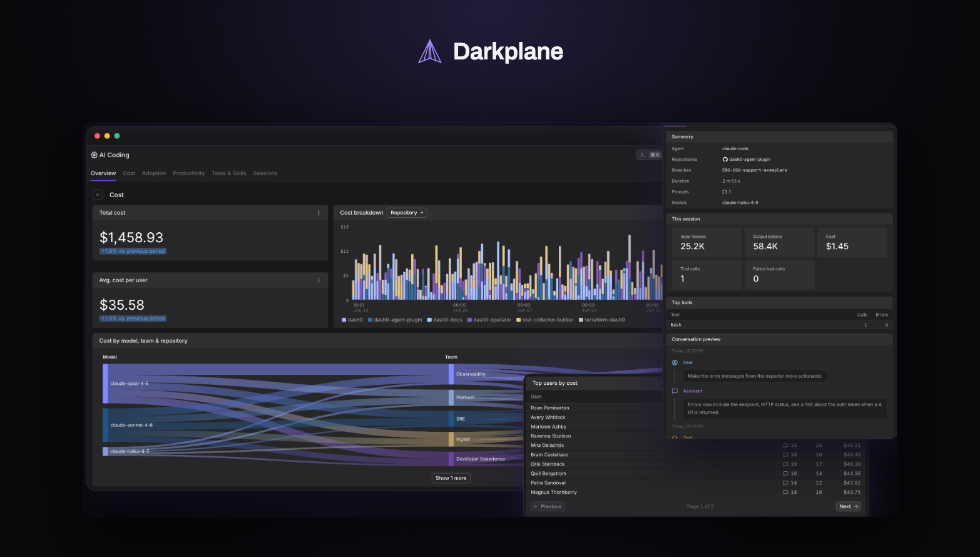Toggle the otel-collector-builder legend swatch
The width and height of the screenshot is (980, 557).
(x=518, y=320)
